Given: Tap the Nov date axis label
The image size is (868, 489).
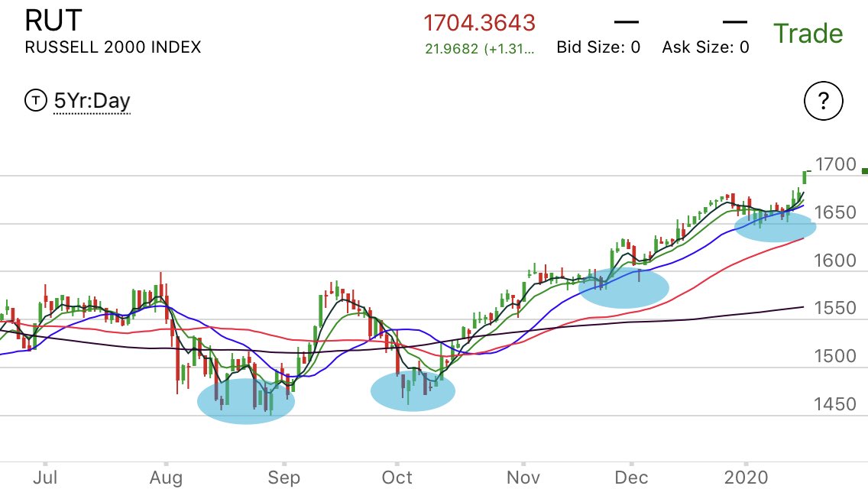Looking at the screenshot, I should pos(523,477).
